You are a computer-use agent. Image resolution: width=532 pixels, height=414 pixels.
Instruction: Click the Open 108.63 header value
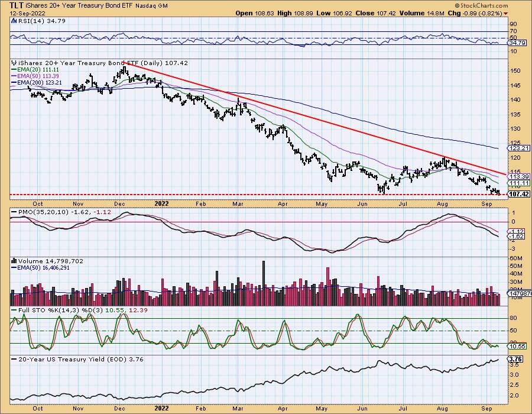coord(255,13)
